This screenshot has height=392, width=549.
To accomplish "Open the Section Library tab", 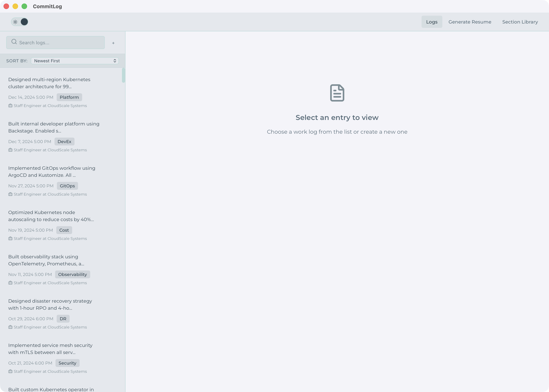I will 520,22.
